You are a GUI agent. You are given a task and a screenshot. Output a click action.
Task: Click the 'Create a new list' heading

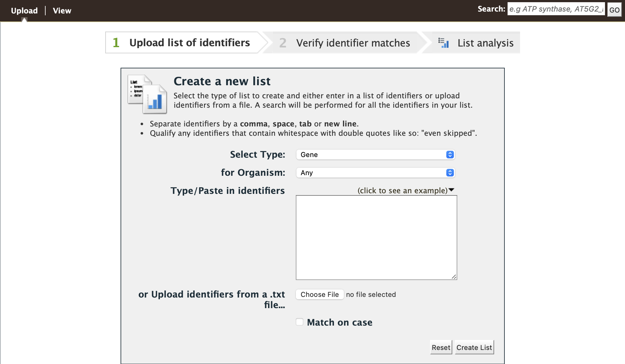222,81
